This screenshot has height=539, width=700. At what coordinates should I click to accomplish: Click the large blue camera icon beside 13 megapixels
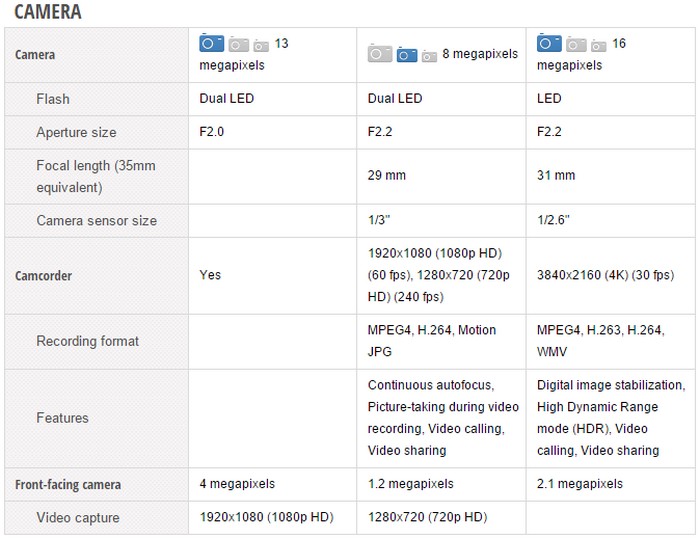coord(211,43)
